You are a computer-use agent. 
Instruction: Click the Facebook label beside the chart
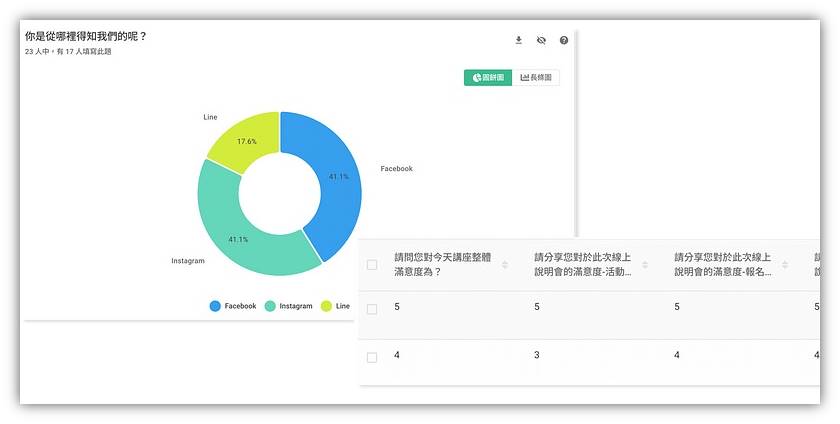(x=396, y=168)
